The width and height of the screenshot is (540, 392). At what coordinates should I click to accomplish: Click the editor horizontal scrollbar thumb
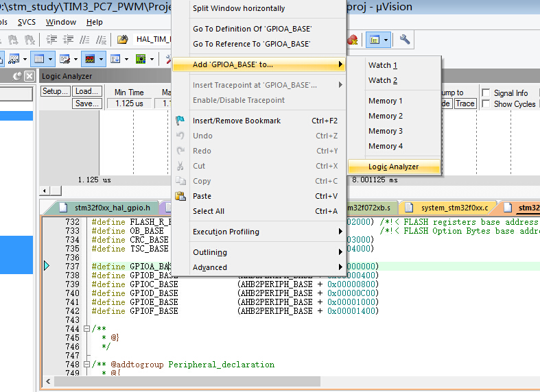click(187, 381)
